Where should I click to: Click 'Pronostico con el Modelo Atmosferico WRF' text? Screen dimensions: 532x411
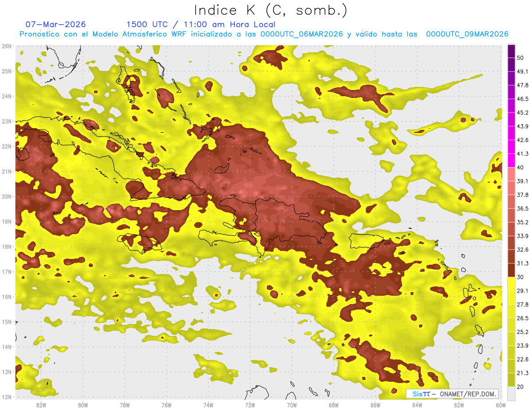(103, 34)
